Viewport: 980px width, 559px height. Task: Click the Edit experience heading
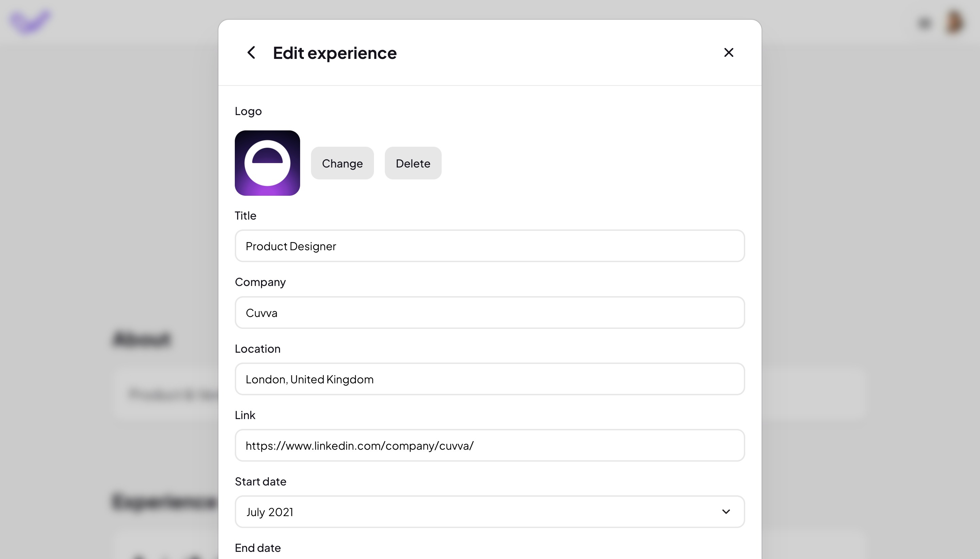[x=334, y=53]
